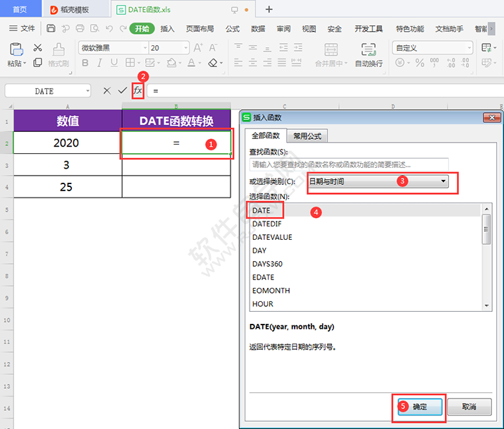
Task: Click the thousands separator icon
Action: 434,62
